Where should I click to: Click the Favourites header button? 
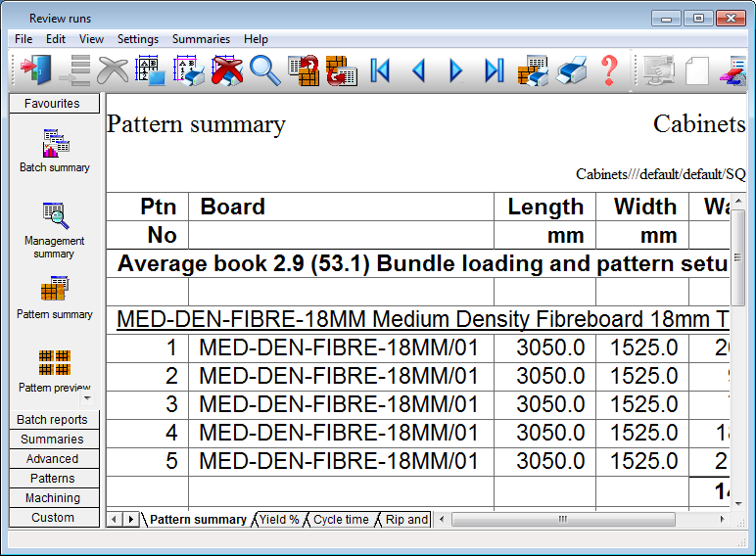click(x=53, y=104)
